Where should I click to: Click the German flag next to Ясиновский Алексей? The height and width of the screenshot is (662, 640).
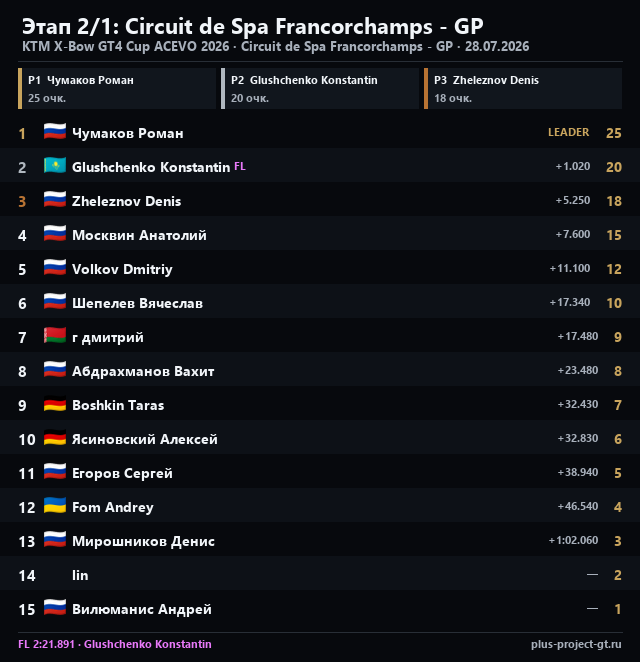(55, 438)
